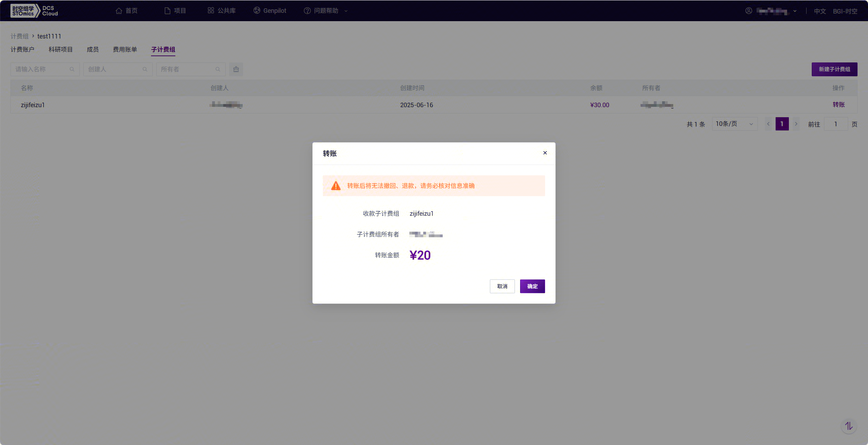Switch to the 费用账单 tab
Image resolution: width=868 pixels, height=445 pixels.
[125, 50]
